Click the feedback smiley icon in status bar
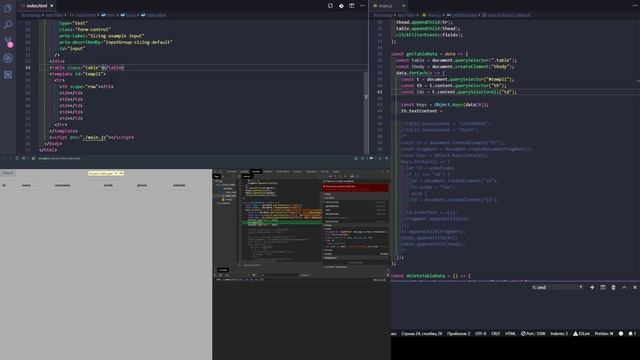 click(x=621, y=333)
